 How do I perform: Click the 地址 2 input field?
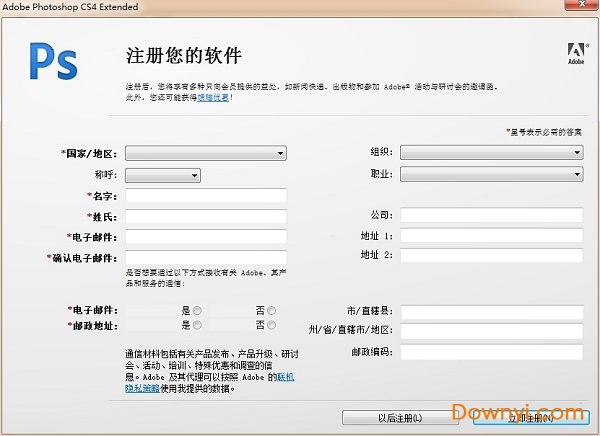pos(492,255)
